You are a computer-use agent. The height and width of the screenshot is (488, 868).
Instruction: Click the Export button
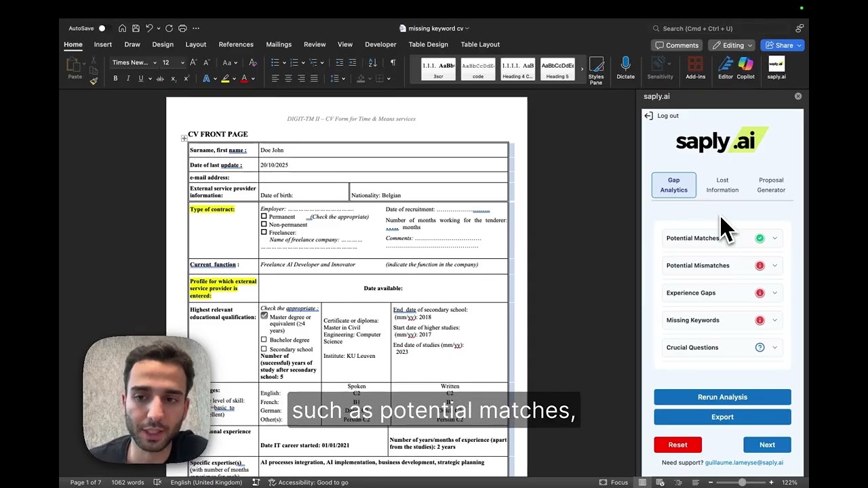pyautogui.click(x=722, y=417)
